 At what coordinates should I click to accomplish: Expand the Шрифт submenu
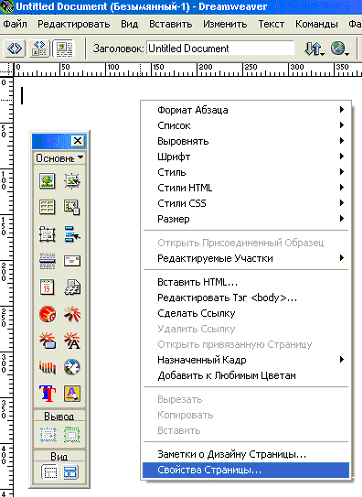(x=246, y=156)
